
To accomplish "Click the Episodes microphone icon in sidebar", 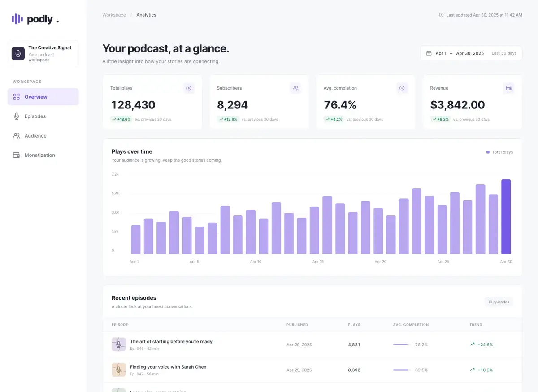I will tap(17, 116).
